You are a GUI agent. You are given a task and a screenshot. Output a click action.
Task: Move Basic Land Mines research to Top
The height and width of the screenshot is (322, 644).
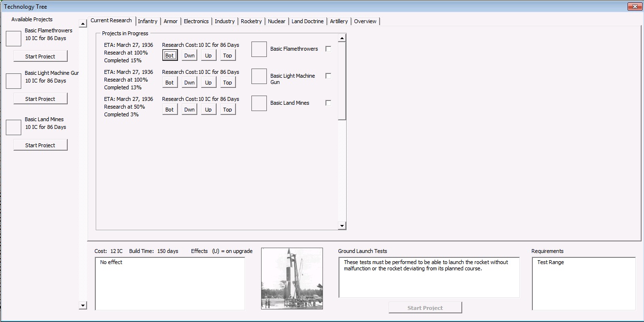tap(228, 110)
